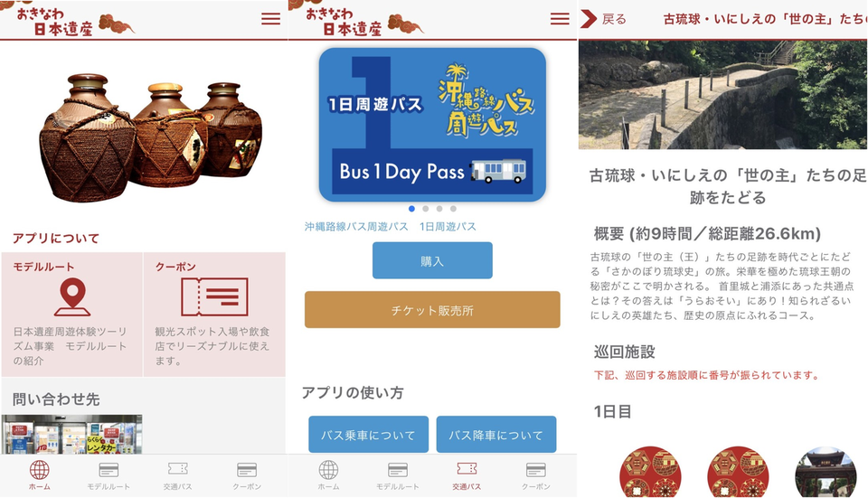Screen dimensions: 868x498
Task: Tap the Bus 1 Day Pass banner image
Action: [432, 125]
